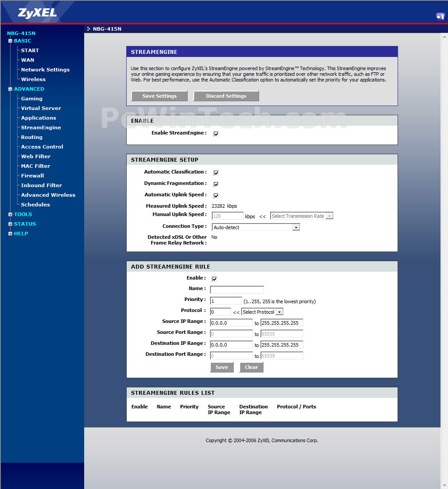
Task: Open the Inbound Filter page
Action: tap(41, 185)
